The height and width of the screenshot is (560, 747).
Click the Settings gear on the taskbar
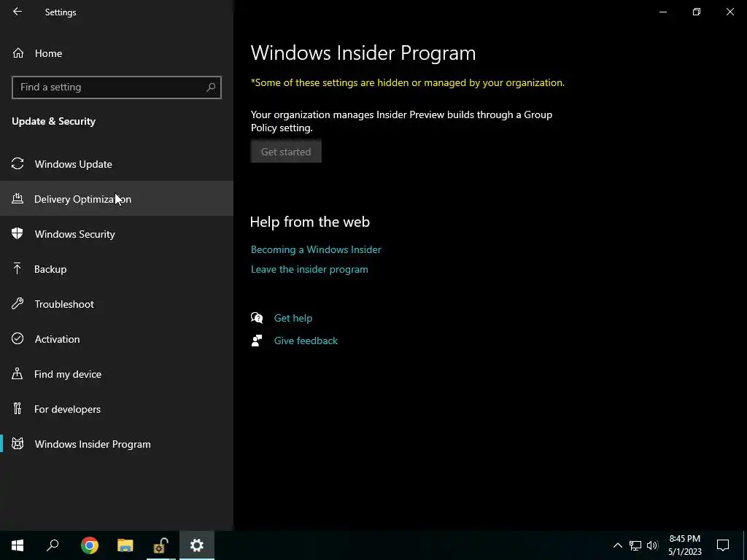[197, 545]
